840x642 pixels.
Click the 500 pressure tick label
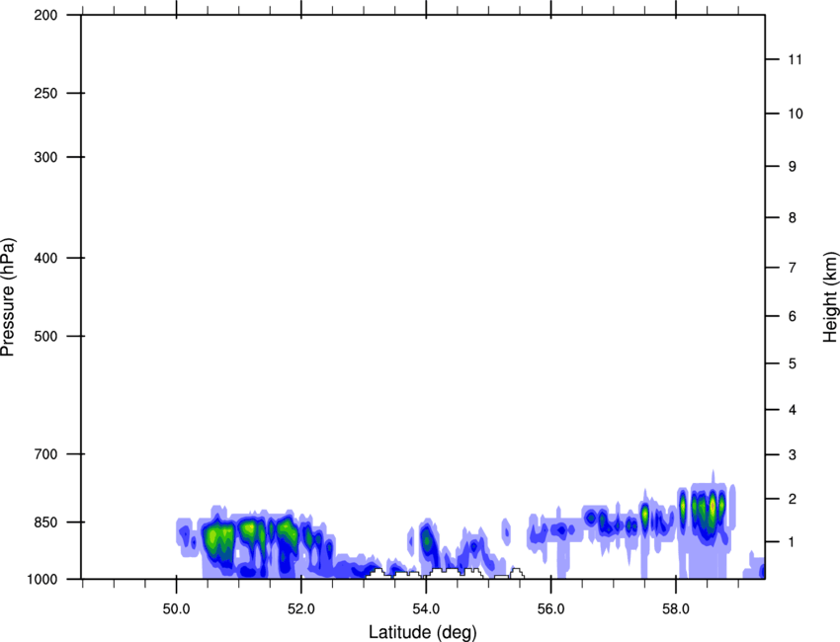[x=45, y=336]
